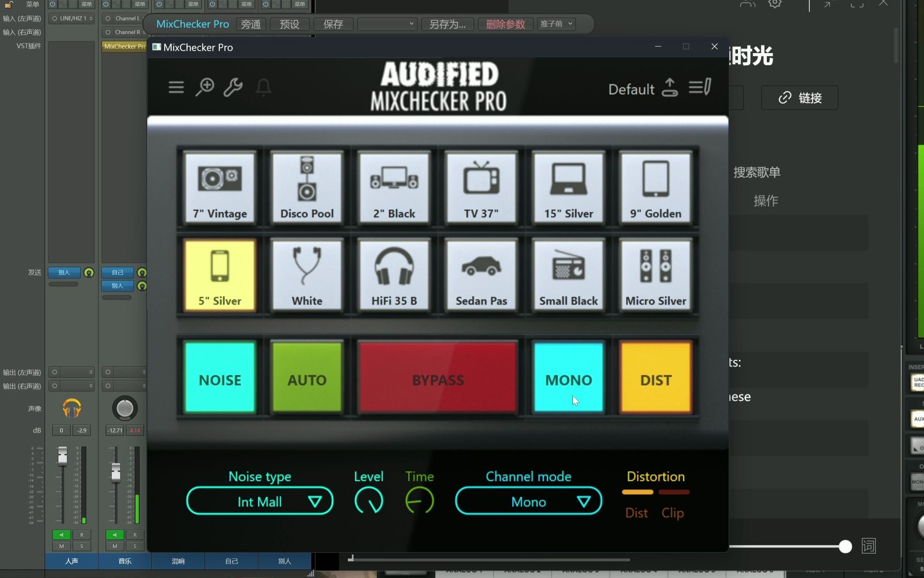This screenshot has width=924, height=578.
Task: Click the notification bell icon
Action: pyautogui.click(x=263, y=87)
